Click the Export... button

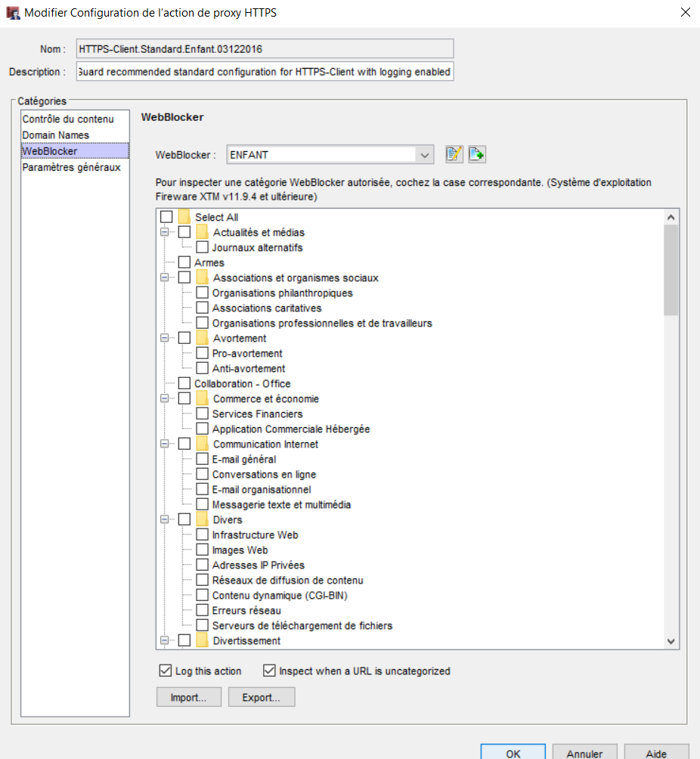coord(262,697)
